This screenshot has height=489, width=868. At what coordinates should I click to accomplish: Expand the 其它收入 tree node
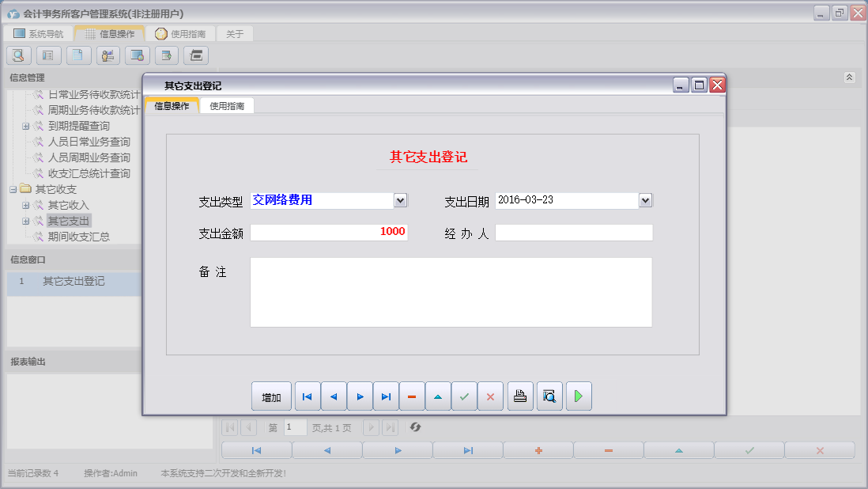[x=25, y=204]
